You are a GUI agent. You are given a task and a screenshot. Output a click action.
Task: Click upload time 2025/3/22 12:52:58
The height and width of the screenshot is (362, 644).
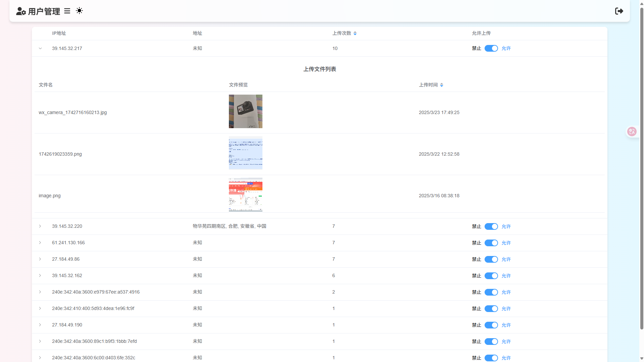pyautogui.click(x=439, y=154)
